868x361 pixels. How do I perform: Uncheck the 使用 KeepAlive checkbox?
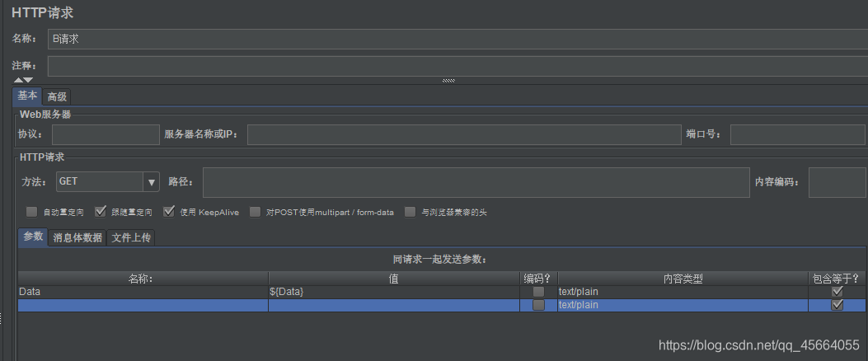pyautogui.click(x=169, y=212)
